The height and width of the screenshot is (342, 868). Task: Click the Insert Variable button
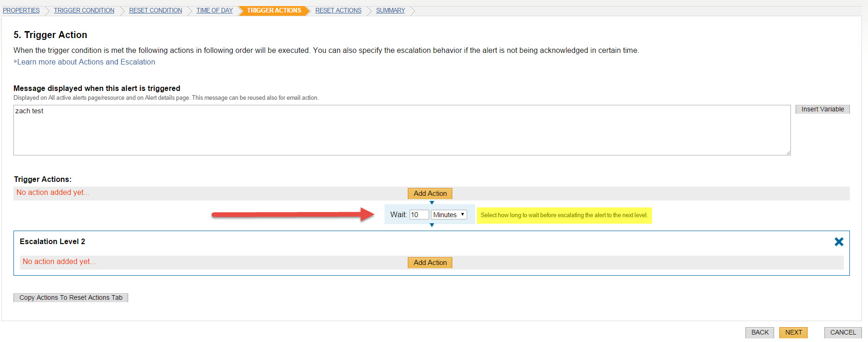coord(822,109)
